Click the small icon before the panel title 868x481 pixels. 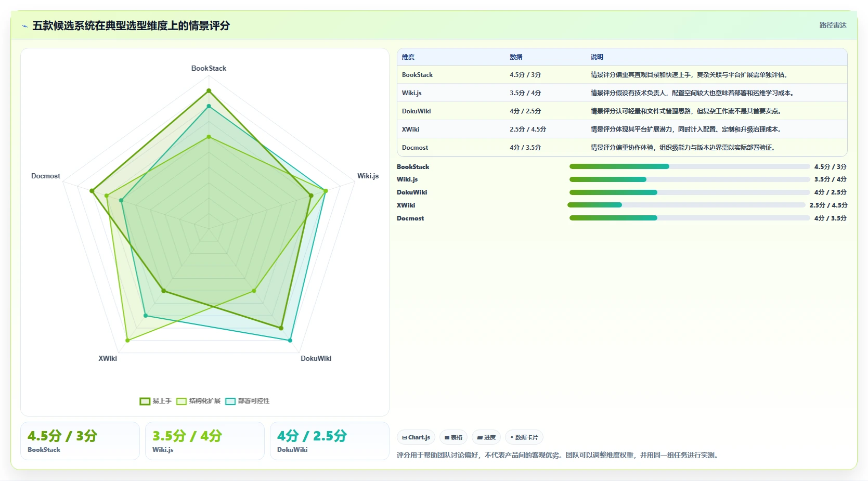[24, 26]
